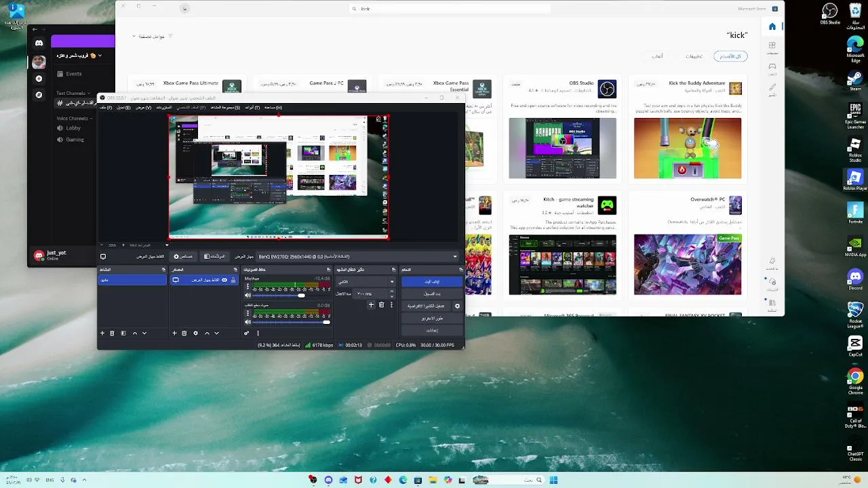868x488 pixels.
Task: Zoom out the OBS preview with minus
Action: tap(102, 245)
